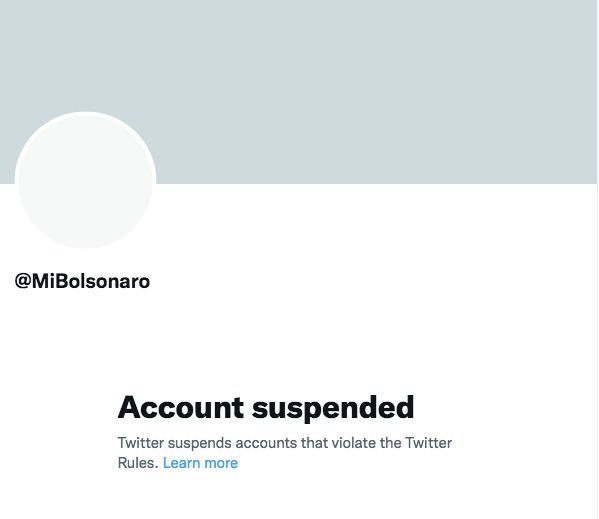This screenshot has height=519, width=599.
Task: Click the @ symbol in the handle
Action: [23, 281]
